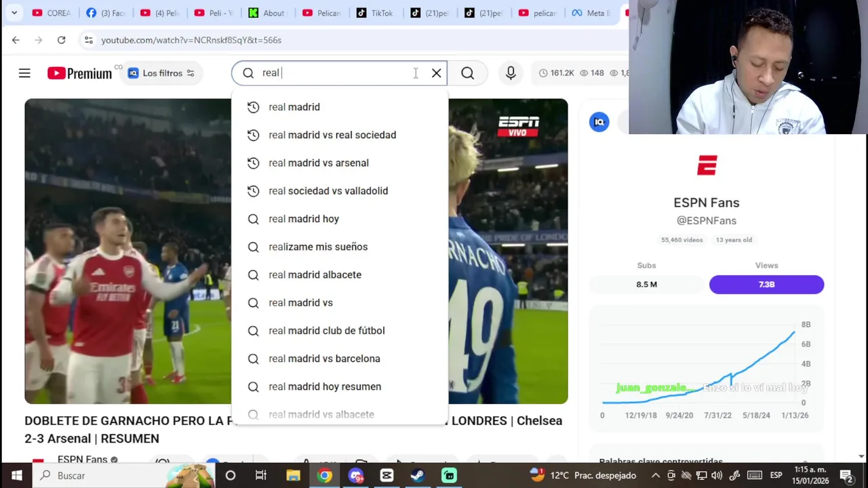868x488 pixels.
Task: Switch to the 'Pelican' YouTube tab
Action: [322, 13]
